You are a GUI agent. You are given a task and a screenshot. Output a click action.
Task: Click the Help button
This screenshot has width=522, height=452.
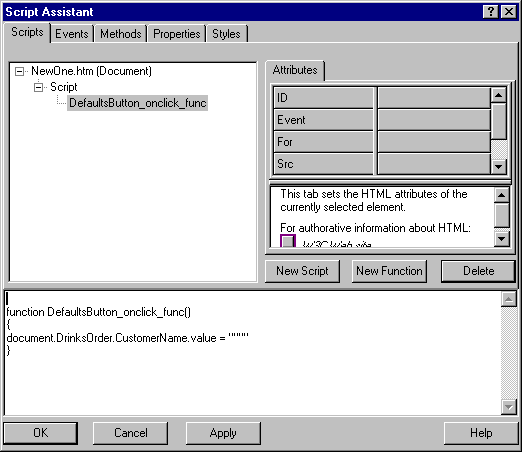coord(481,433)
